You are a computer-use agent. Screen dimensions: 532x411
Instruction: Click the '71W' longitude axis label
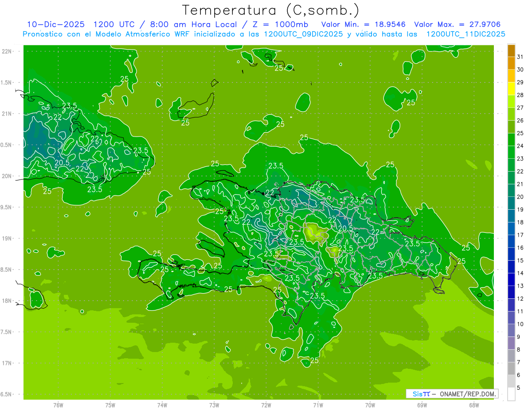(318, 405)
